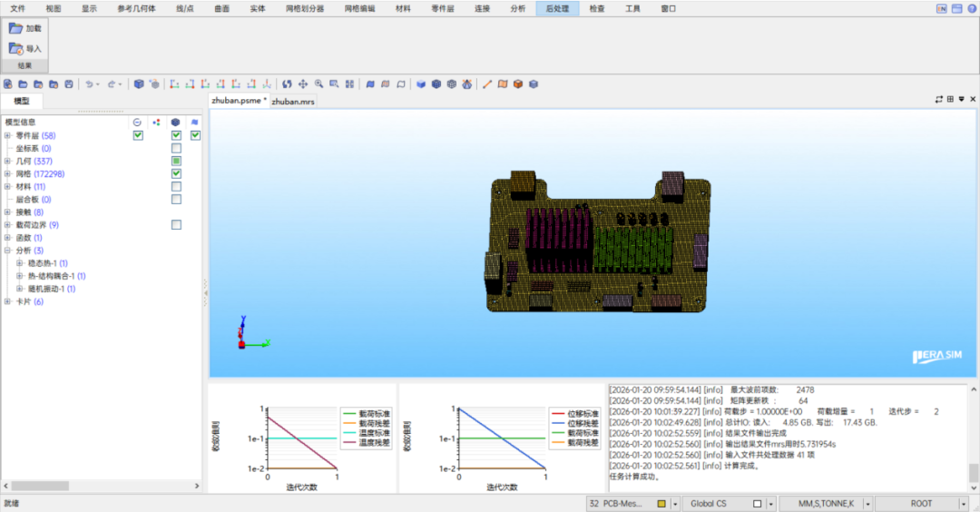Expand the 零件层 (58) tree node
The height and width of the screenshot is (512, 980).
coord(7,135)
